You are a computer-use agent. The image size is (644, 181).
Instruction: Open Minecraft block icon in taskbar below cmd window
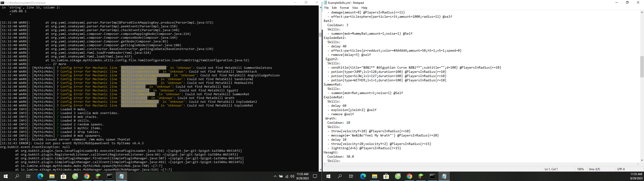pyautogui.click(x=98, y=176)
